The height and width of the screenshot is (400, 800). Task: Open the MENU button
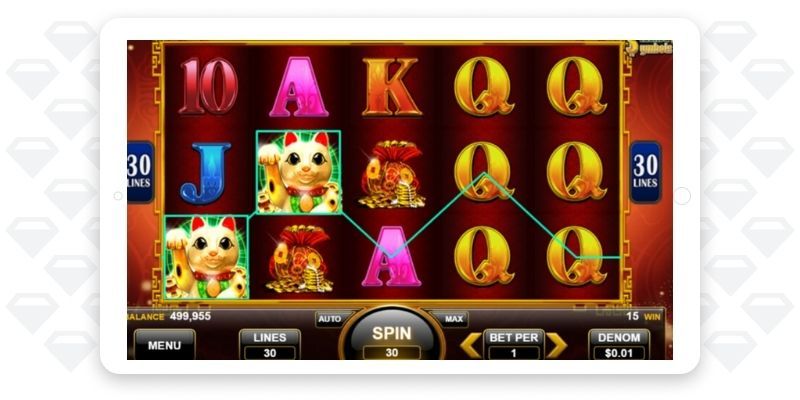click(164, 344)
